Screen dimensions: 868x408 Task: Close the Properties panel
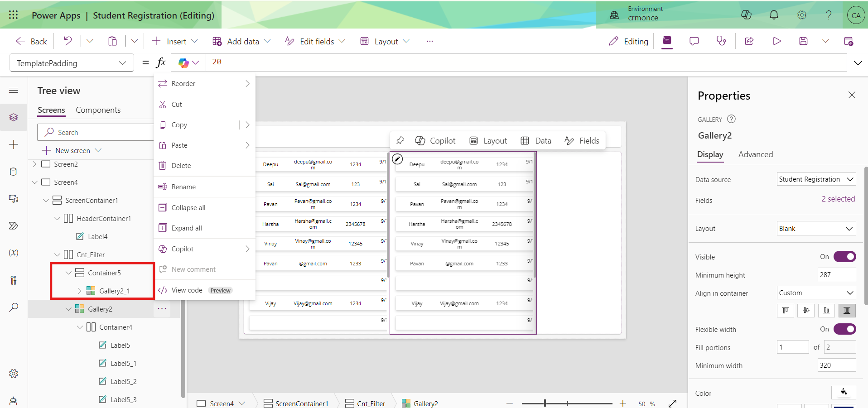(852, 95)
